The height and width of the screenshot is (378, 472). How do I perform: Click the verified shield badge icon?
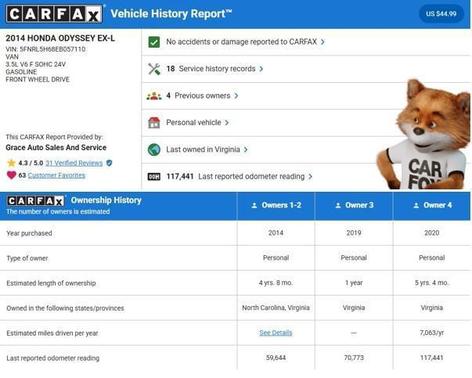(109, 163)
